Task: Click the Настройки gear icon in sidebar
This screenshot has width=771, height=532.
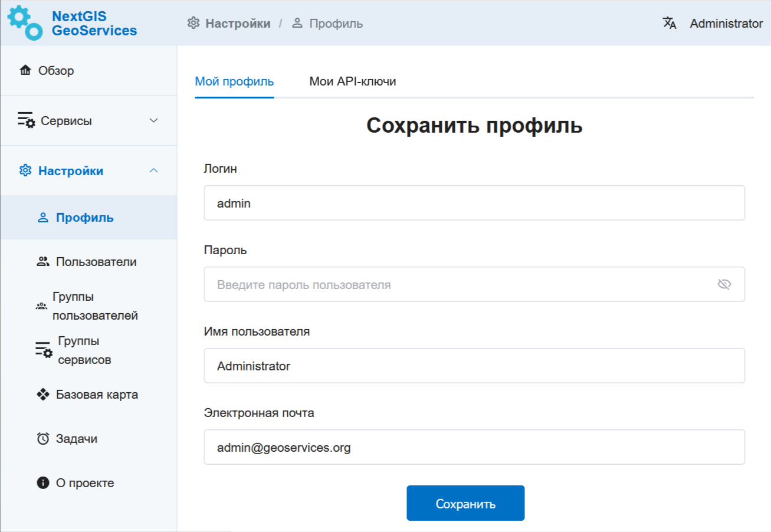Action: [x=25, y=170]
